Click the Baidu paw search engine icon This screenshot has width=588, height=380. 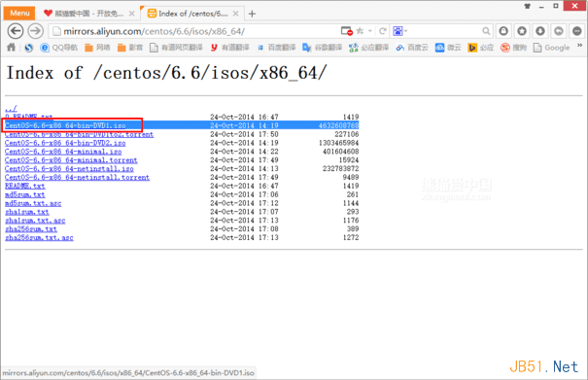point(398,31)
